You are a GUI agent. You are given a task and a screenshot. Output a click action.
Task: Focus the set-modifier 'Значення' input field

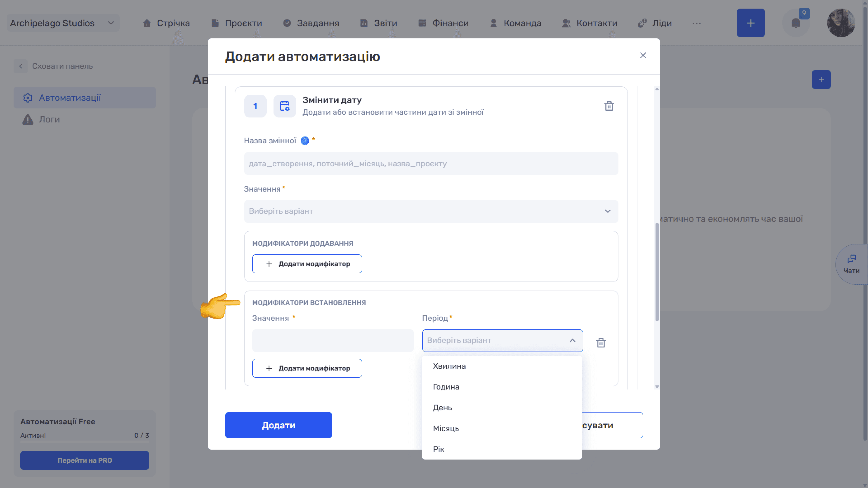333,340
